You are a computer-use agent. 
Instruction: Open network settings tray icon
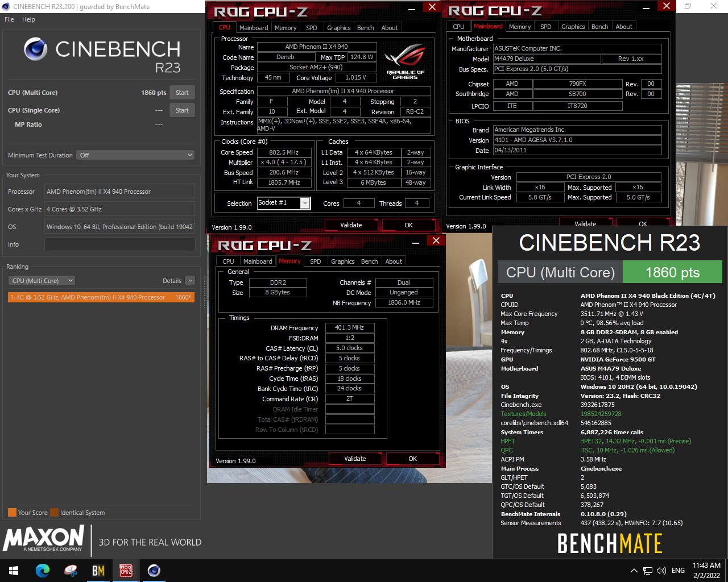pos(648,571)
